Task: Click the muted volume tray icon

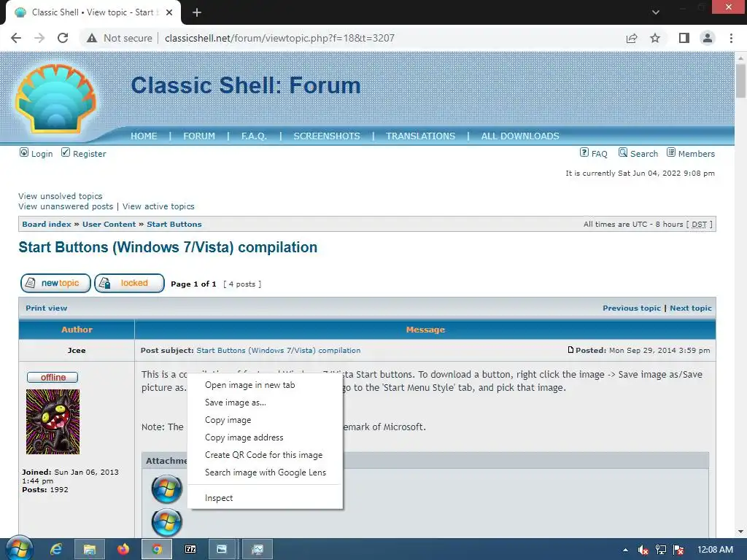Action: pyautogui.click(x=643, y=550)
